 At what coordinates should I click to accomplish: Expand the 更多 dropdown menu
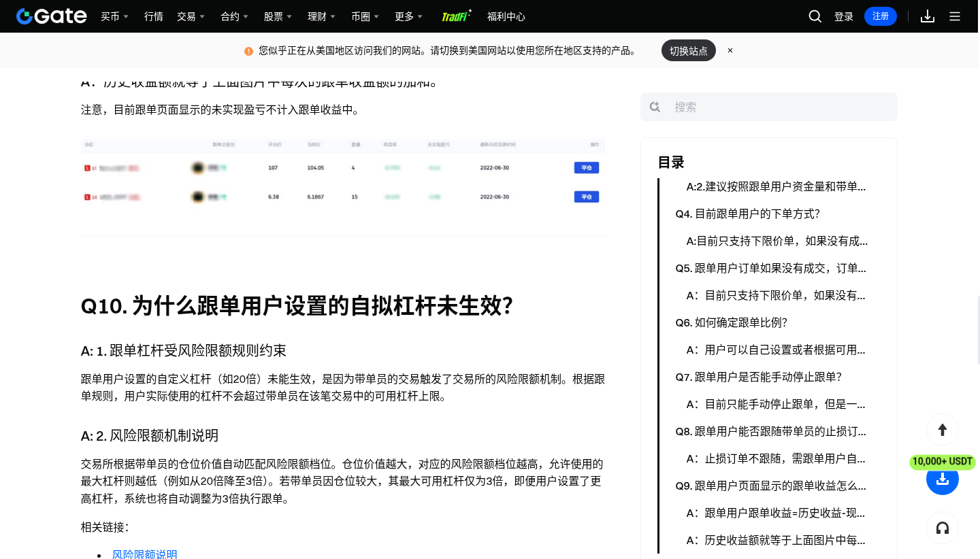point(409,16)
